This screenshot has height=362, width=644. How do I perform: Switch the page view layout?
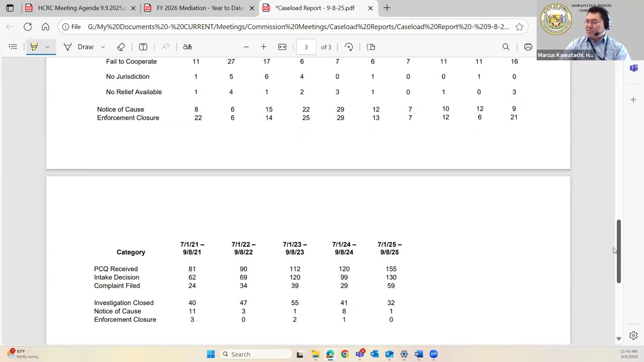coord(371,47)
